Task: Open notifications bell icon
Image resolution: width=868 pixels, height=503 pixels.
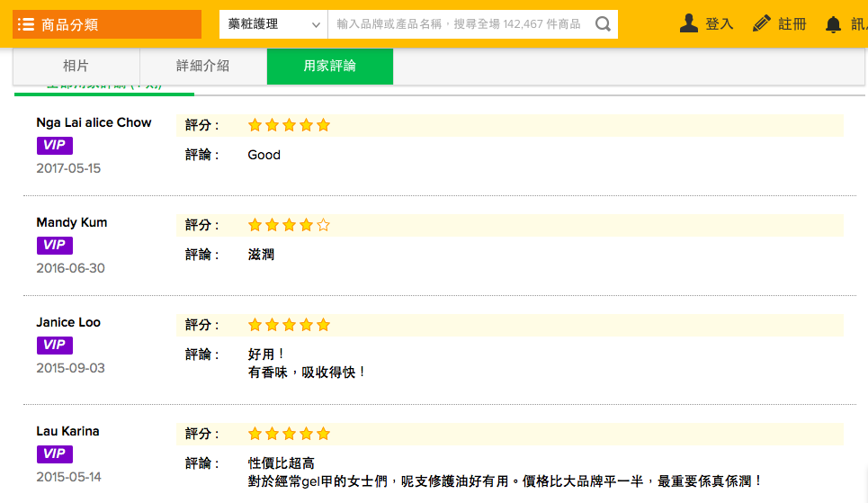Action: click(834, 24)
